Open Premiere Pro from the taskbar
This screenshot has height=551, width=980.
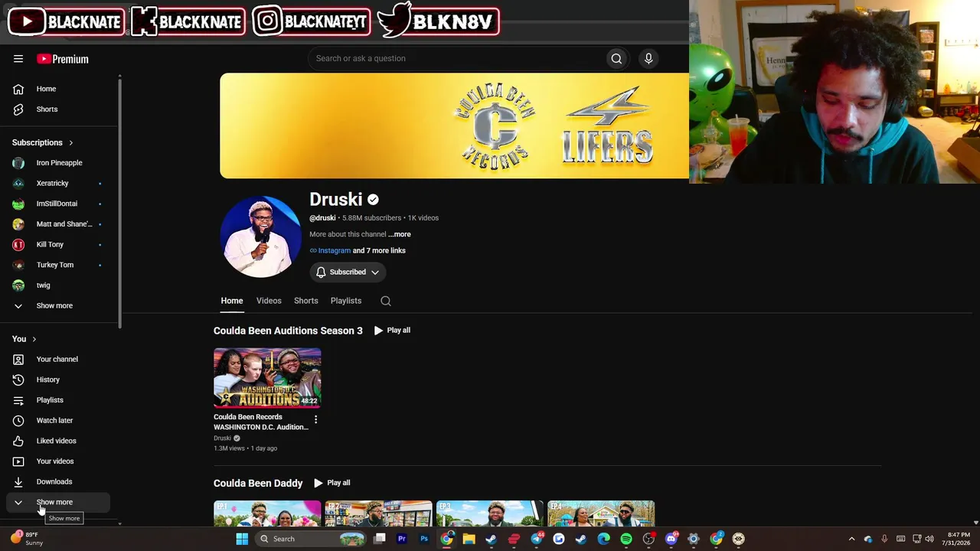point(402,539)
